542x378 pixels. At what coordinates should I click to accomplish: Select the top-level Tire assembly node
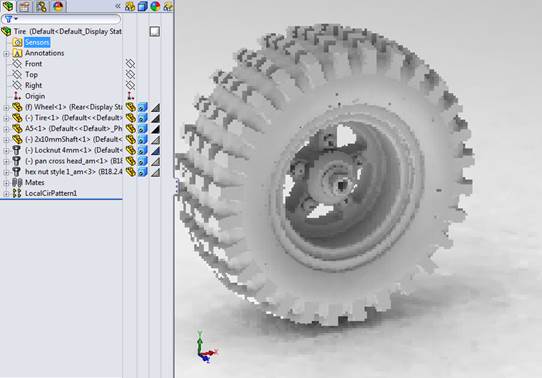[67, 31]
